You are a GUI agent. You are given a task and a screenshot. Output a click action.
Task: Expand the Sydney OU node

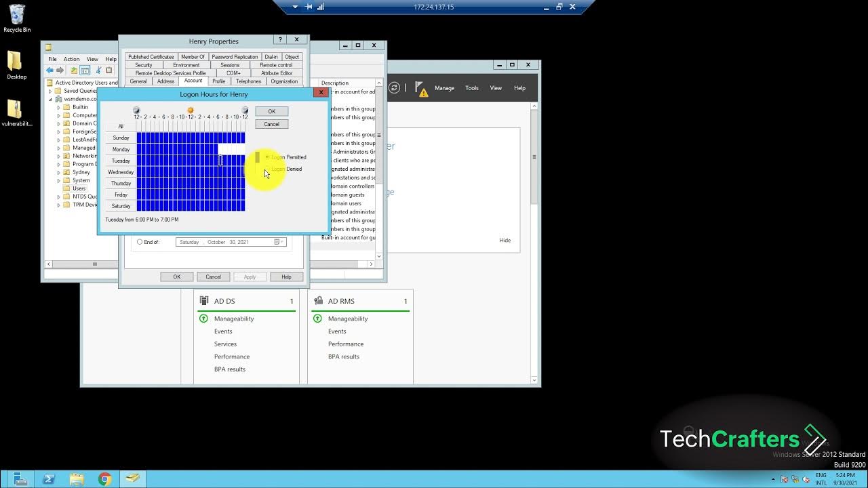click(58, 172)
